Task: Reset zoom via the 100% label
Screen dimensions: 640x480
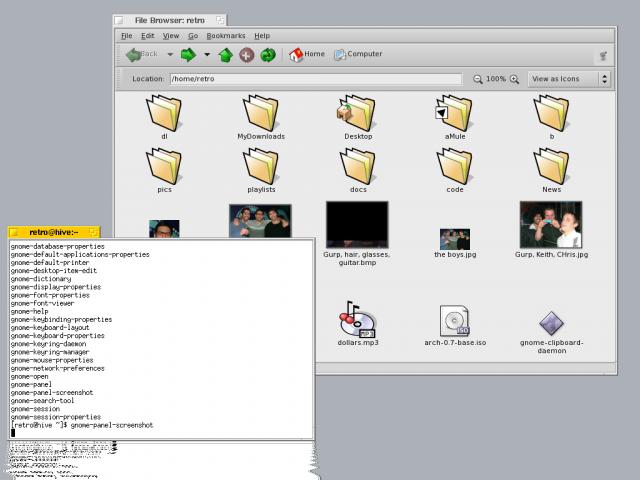Action: pos(496,79)
